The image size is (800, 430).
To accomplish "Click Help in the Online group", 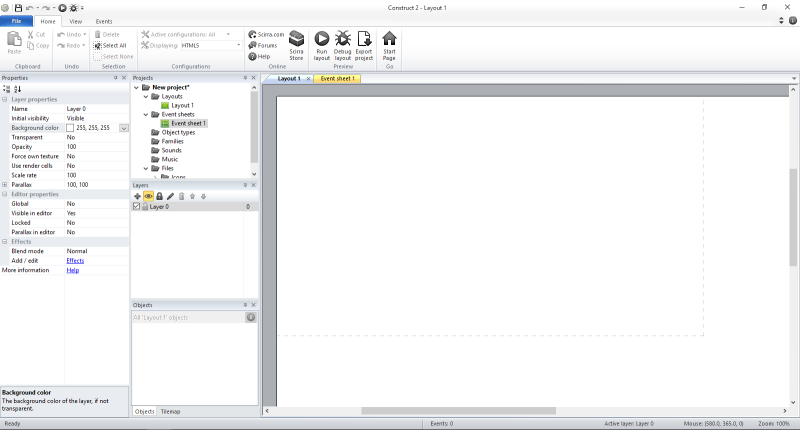I will [259, 57].
